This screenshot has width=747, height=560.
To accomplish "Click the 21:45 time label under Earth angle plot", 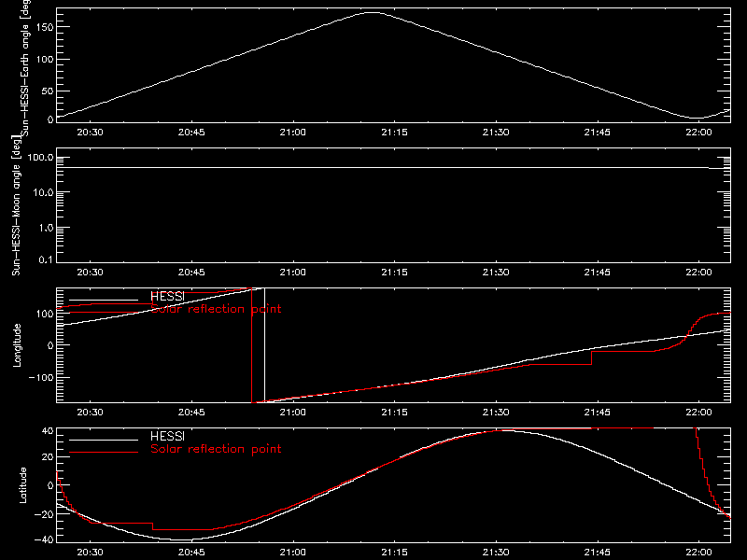I will [x=598, y=133].
